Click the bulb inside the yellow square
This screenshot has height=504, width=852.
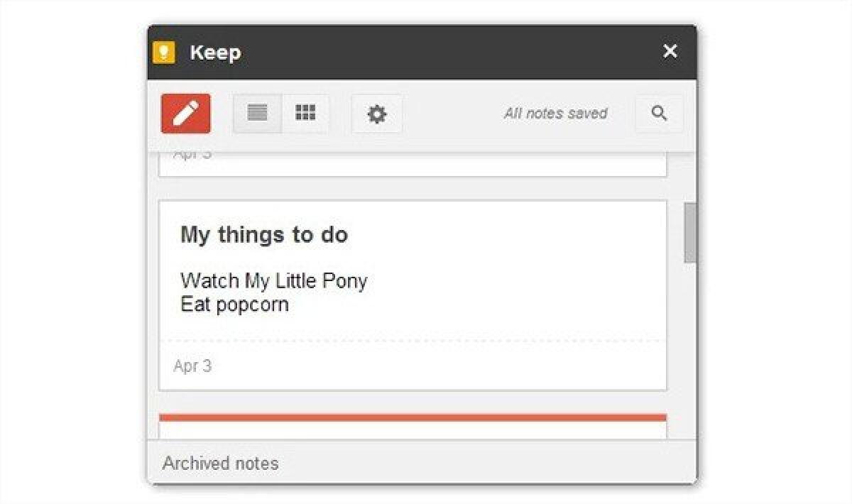tap(164, 51)
